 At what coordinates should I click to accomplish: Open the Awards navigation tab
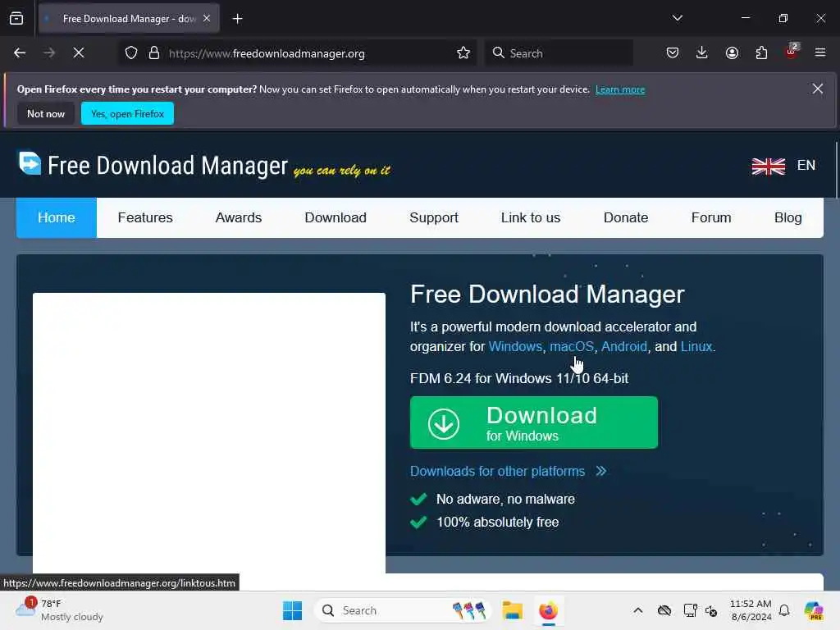[x=239, y=217]
